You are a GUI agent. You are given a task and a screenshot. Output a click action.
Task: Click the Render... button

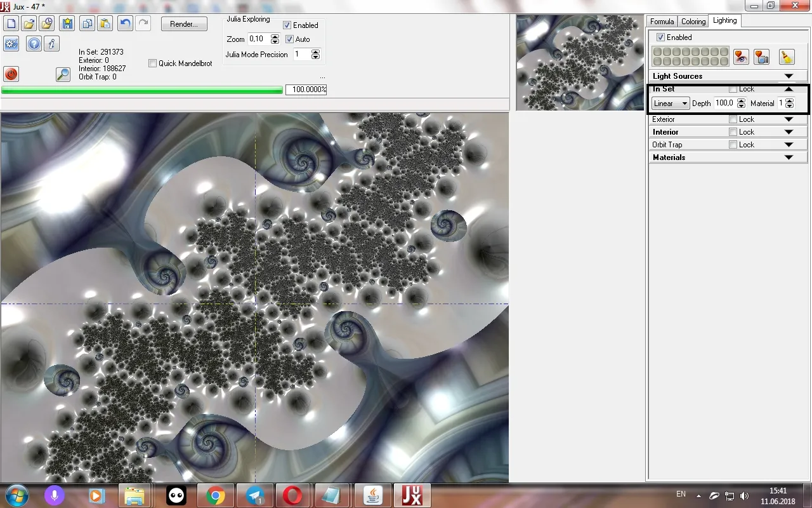click(x=184, y=24)
